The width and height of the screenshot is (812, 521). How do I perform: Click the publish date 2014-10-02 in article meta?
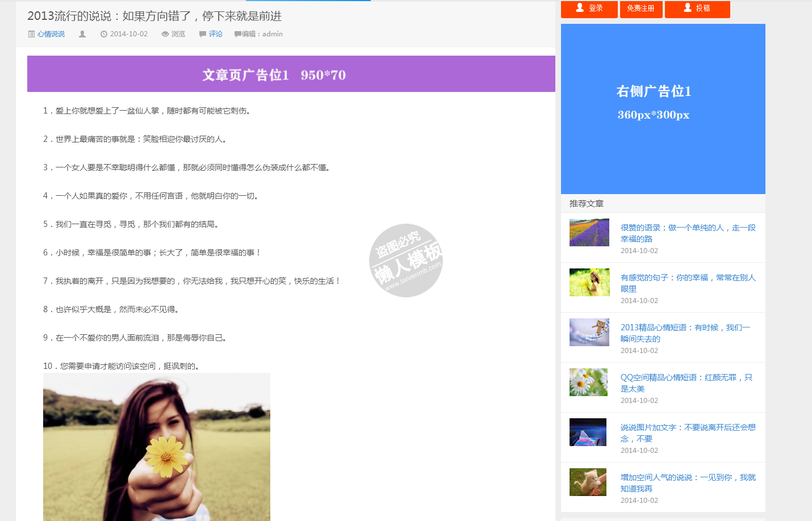(x=129, y=34)
